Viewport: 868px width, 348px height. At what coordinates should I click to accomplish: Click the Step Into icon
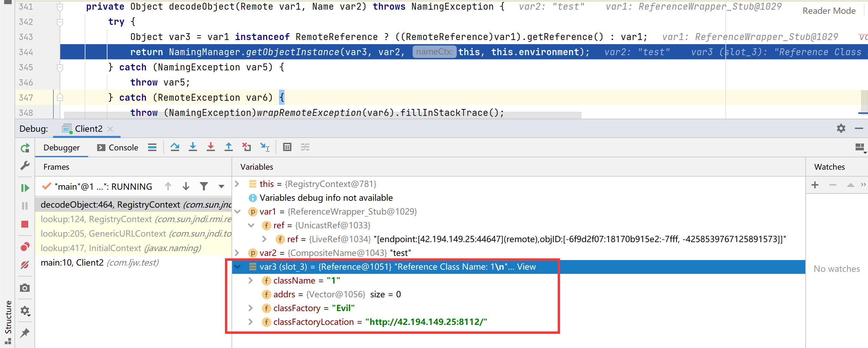point(193,147)
